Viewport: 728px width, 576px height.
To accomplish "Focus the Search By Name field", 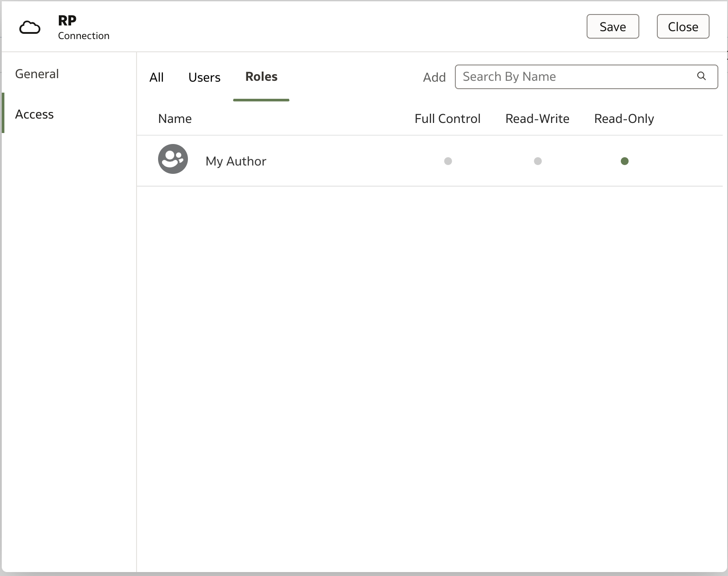I will click(x=575, y=77).
